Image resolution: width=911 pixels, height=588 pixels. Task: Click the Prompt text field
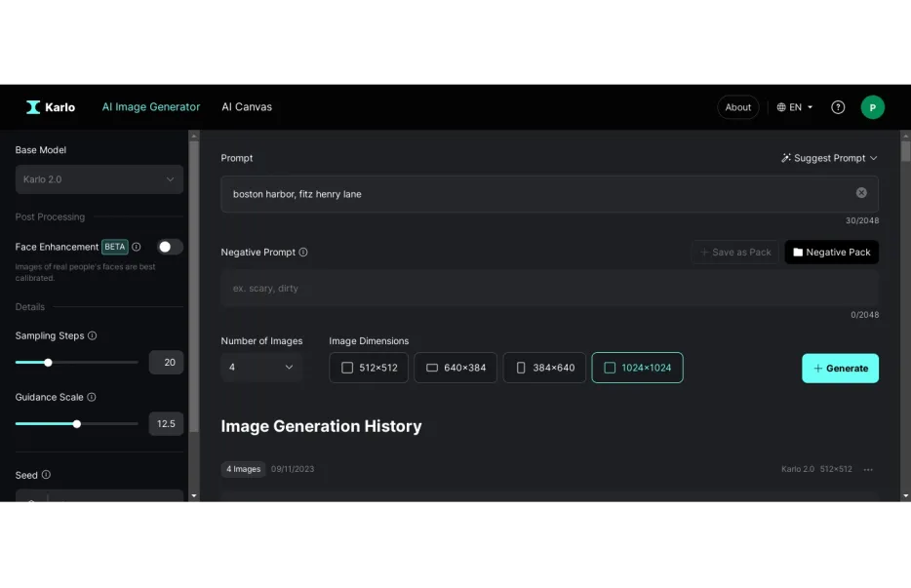pyautogui.click(x=549, y=194)
